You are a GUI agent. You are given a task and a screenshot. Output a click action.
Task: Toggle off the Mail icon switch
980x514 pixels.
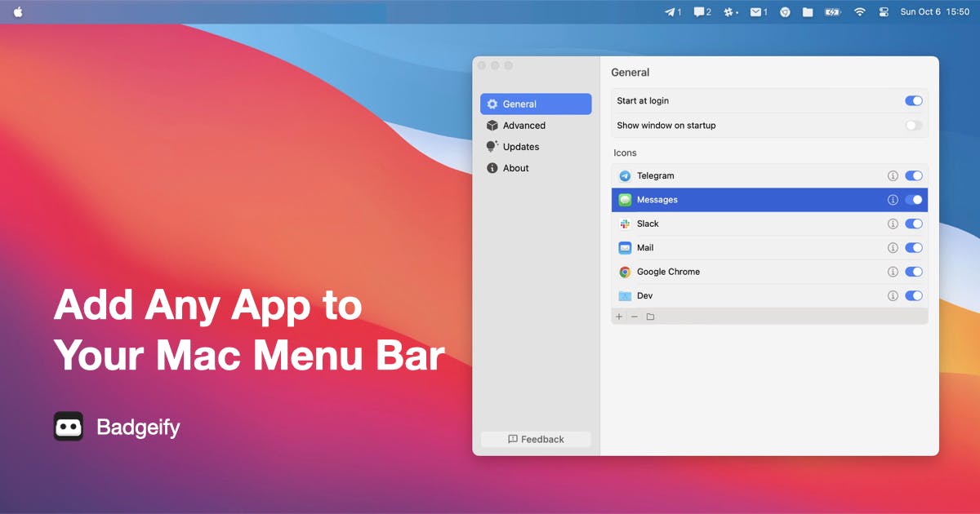click(x=914, y=247)
